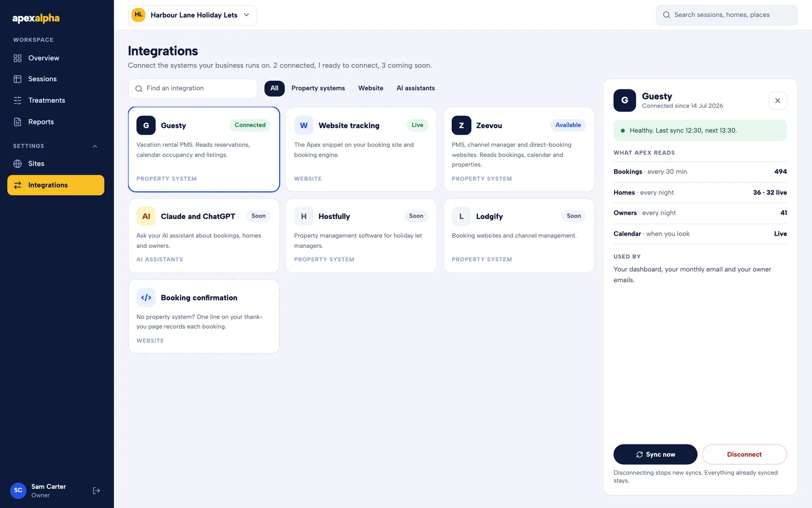Click the Reports document icon

18,122
